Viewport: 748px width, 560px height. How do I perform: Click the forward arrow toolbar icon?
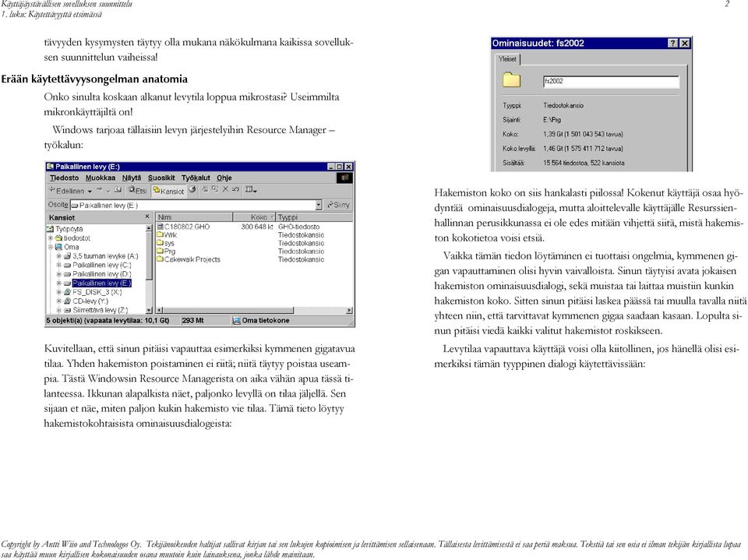(100, 190)
